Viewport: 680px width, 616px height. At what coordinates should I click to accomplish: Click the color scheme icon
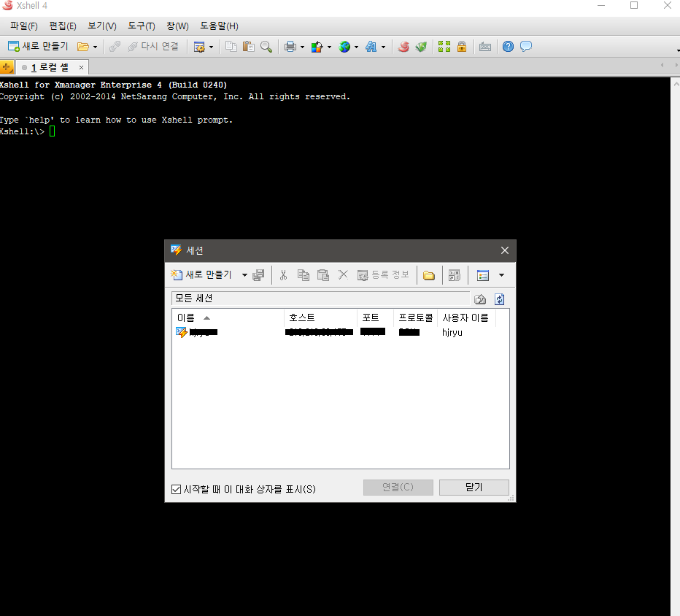click(x=317, y=47)
